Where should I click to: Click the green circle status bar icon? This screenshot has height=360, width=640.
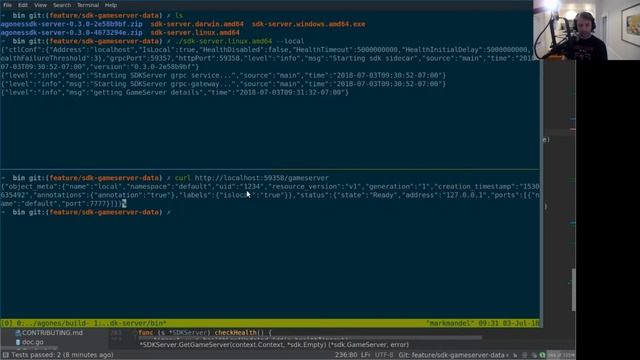(x=542, y=355)
